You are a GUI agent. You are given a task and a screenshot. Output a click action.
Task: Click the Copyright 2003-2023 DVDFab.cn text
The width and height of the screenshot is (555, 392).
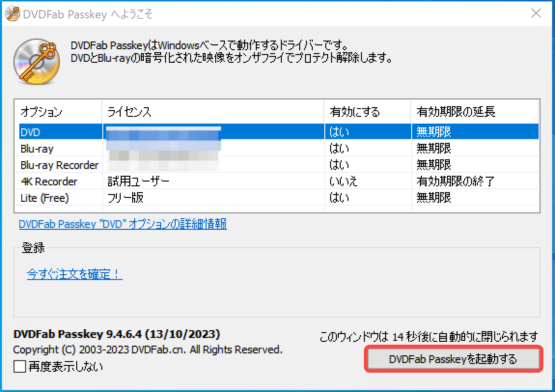(148, 350)
